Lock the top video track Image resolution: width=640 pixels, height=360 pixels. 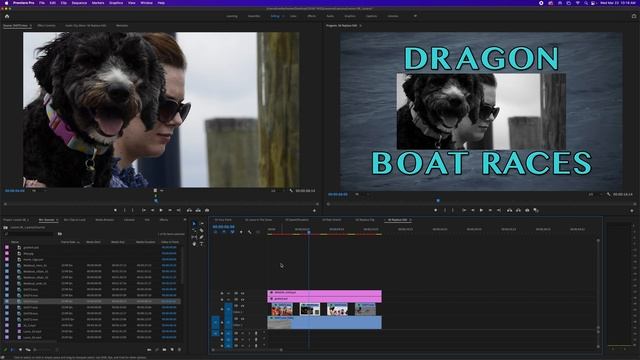click(x=222, y=293)
